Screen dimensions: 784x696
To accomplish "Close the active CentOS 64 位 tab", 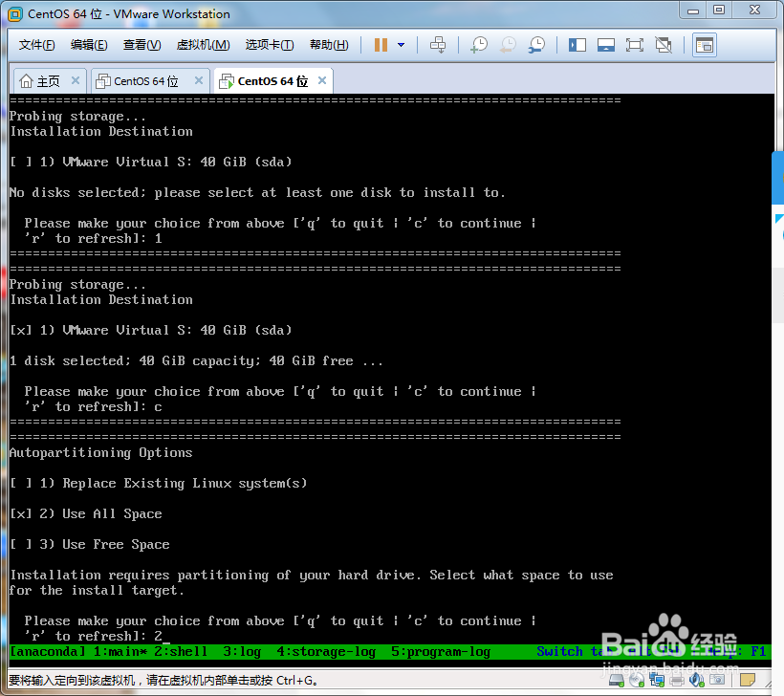I will [322, 80].
